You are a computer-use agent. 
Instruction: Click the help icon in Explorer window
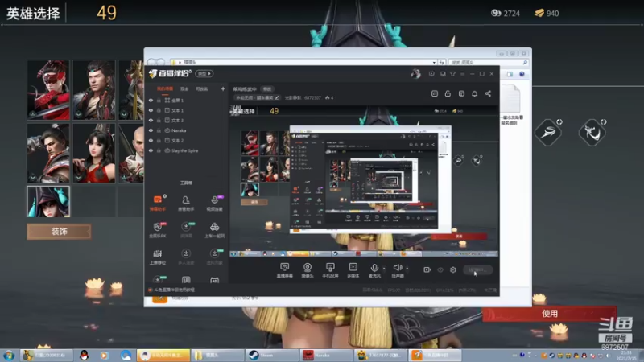click(522, 74)
